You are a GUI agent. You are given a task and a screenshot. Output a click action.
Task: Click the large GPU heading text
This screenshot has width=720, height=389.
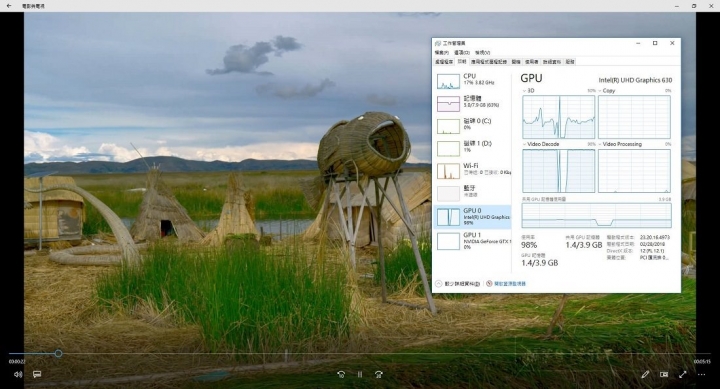tap(531, 78)
